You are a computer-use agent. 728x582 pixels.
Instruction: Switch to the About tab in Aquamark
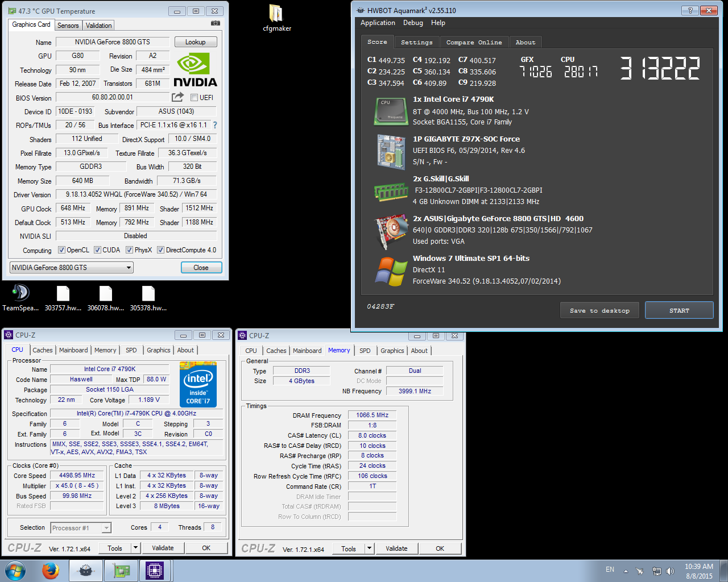pyautogui.click(x=526, y=43)
